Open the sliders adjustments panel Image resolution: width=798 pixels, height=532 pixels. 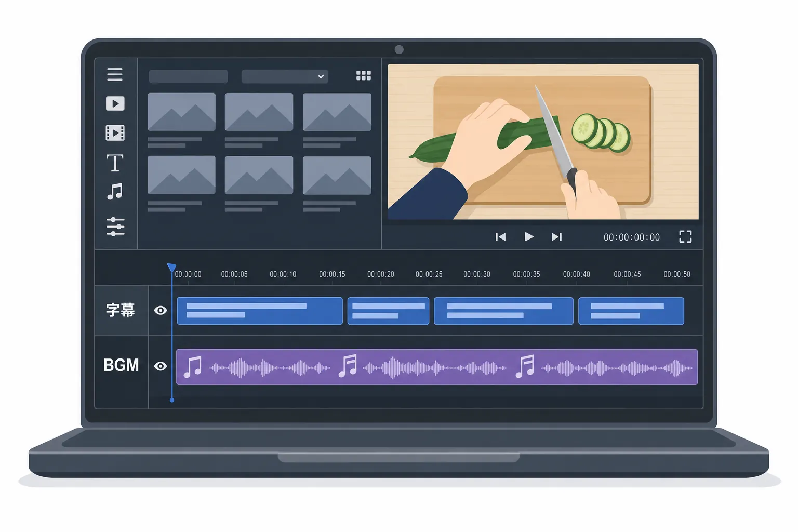click(115, 227)
